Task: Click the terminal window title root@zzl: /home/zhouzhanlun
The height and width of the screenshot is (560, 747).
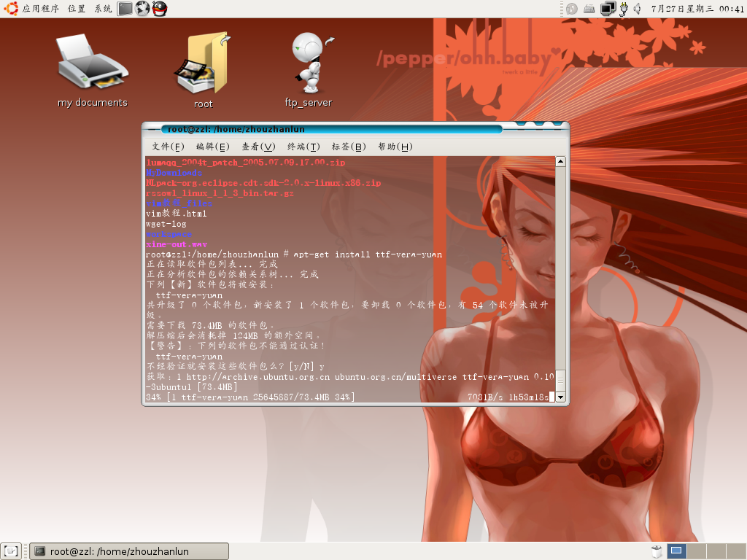Action: [x=236, y=129]
